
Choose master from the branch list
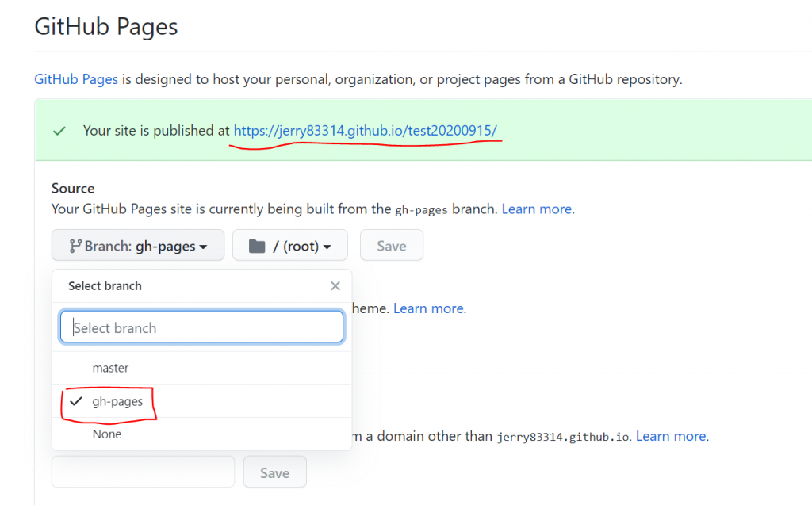pos(110,368)
